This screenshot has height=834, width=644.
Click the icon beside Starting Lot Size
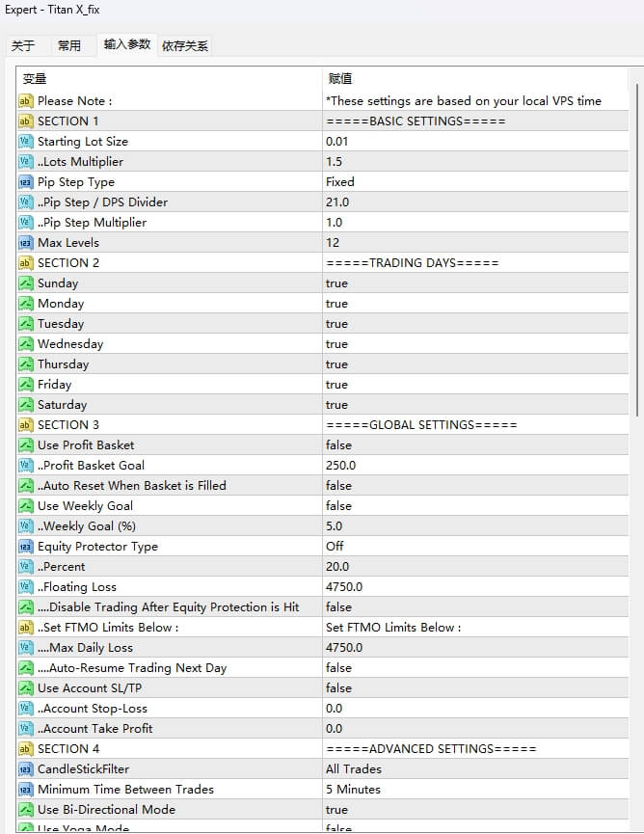tap(26, 142)
